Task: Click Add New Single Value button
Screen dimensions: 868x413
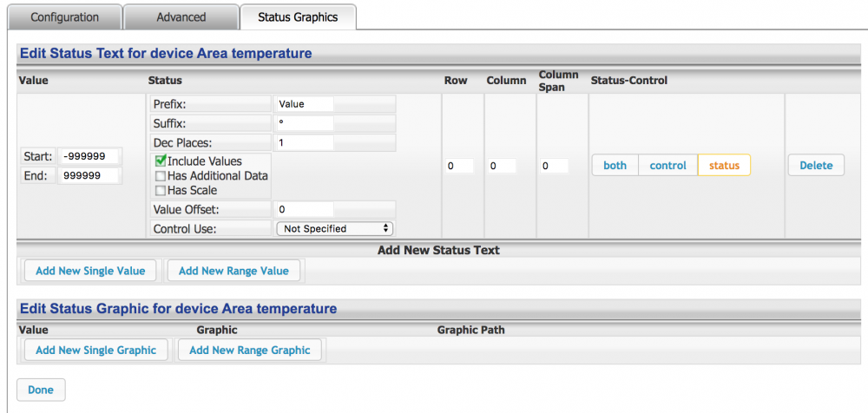Action: 90,271
